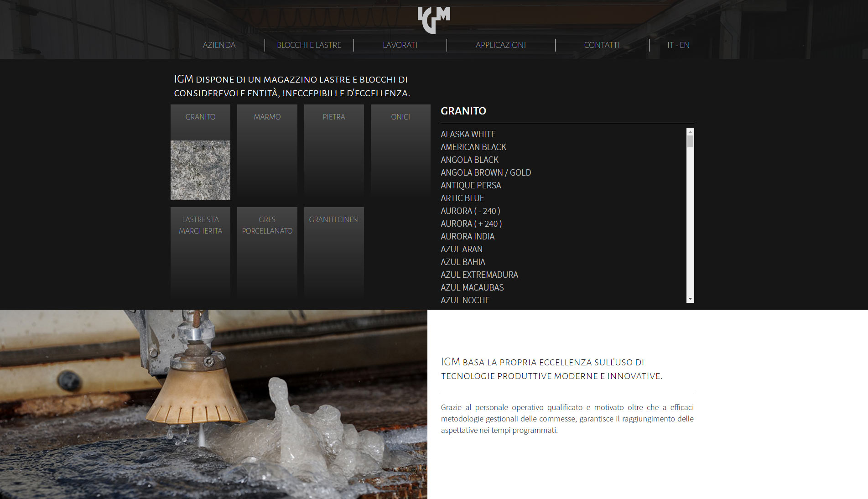
Task: Open the CONTATTI page
Action: pyautogui.click(x=602, y=45)
